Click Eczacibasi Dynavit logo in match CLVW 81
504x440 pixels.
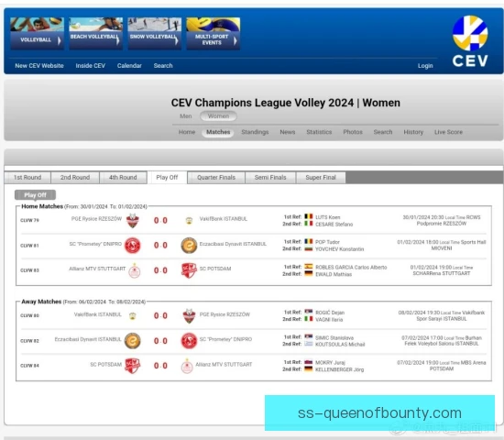click(189, 246)
